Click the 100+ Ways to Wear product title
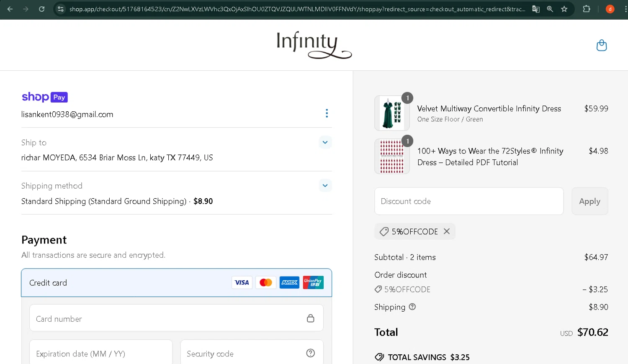The width and height of the screenshot is (628, 364). tap(490, 156)
